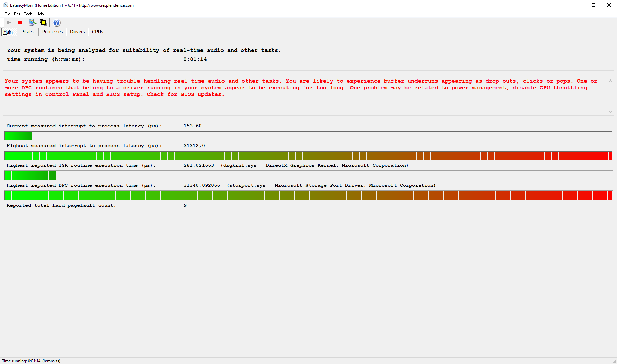The width and height of the screenshot is (617, 364).
Task: Click the current latency value 153,60
Action: [x=193, y=126]
